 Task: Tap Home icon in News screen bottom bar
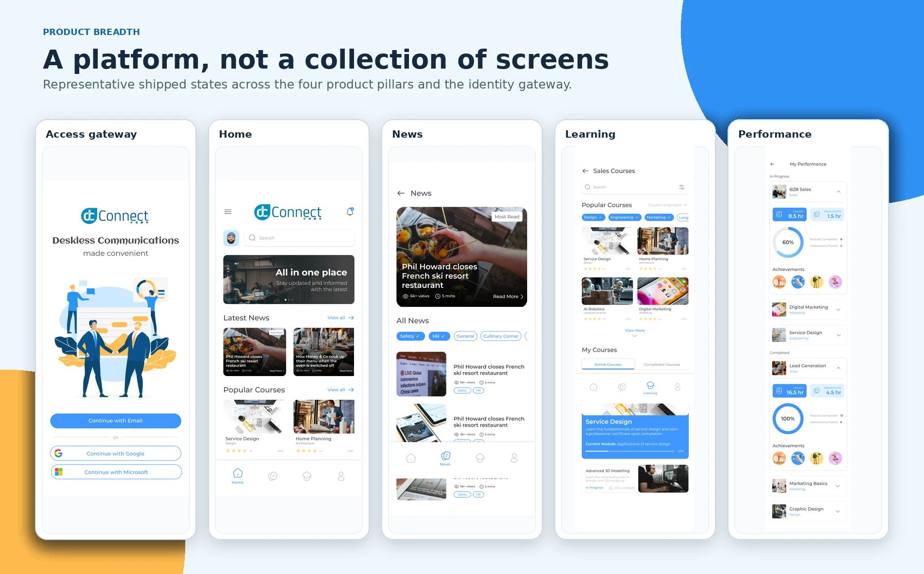tap(411, 458)
